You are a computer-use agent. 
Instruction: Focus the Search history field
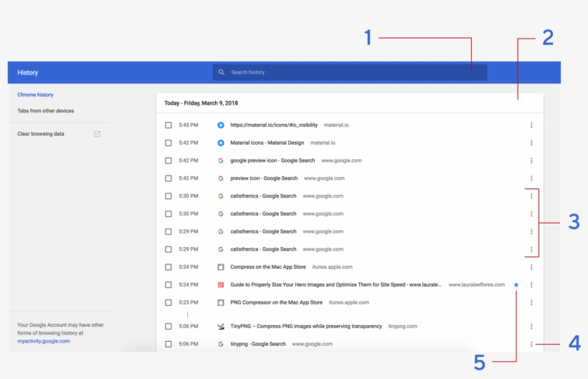pos(350,72)
